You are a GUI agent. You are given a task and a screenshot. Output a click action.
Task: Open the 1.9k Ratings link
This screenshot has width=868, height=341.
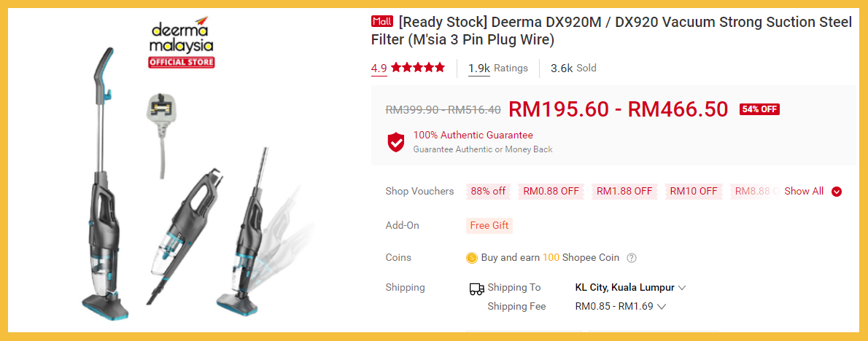(x=498, y=68)
